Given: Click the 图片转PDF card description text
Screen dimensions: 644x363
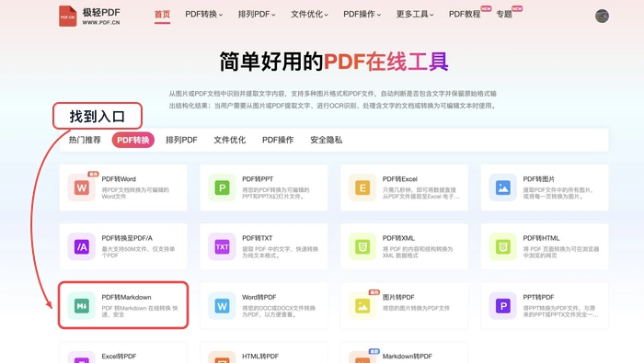Looking at the screenshot, I should click(x=416, y=308).
